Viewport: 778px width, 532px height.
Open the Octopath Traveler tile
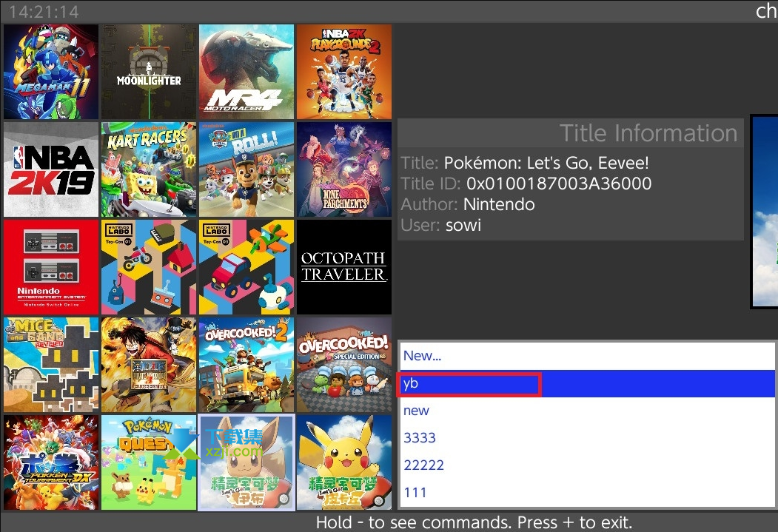point(344,267)
